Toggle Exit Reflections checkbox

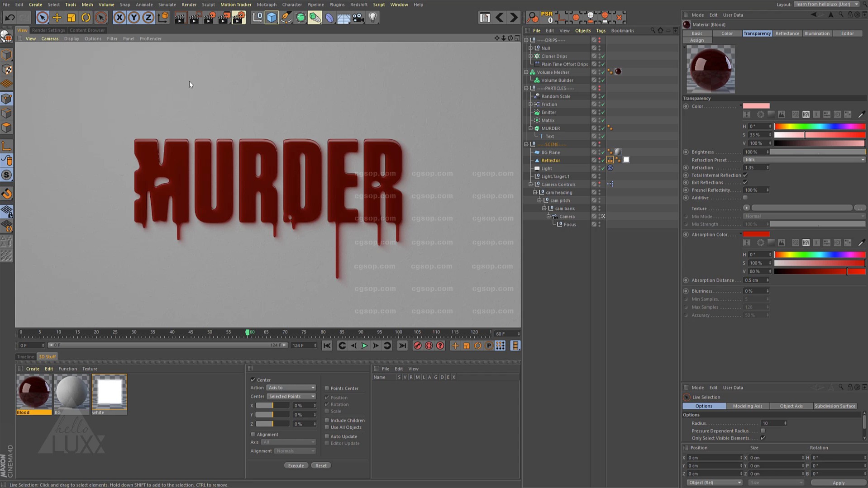[x=745, y=182]
